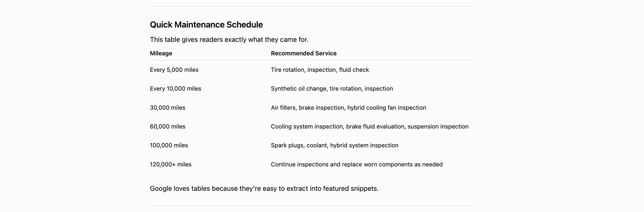The image size is (644, 212).
Task: Click Tire rotation, inspection, fluid check cell
Action: [x=320, y=70]
